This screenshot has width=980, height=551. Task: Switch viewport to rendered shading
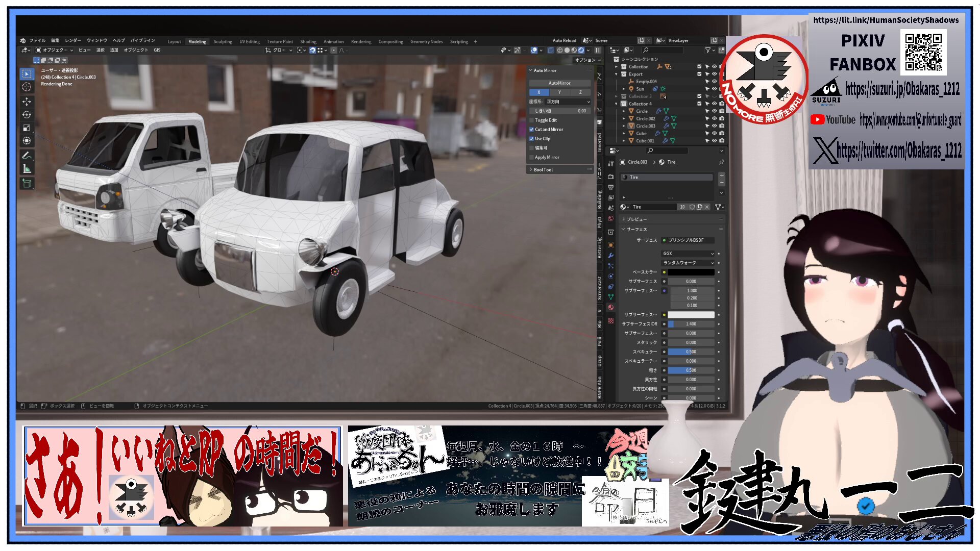pos(581,50)
